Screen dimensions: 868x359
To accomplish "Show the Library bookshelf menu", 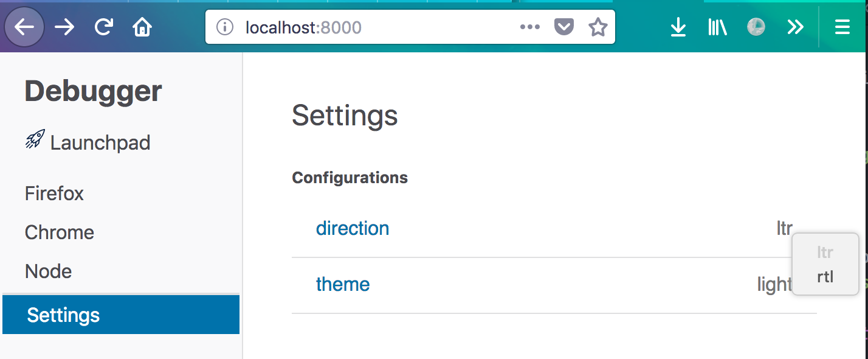I will [717, 27].
